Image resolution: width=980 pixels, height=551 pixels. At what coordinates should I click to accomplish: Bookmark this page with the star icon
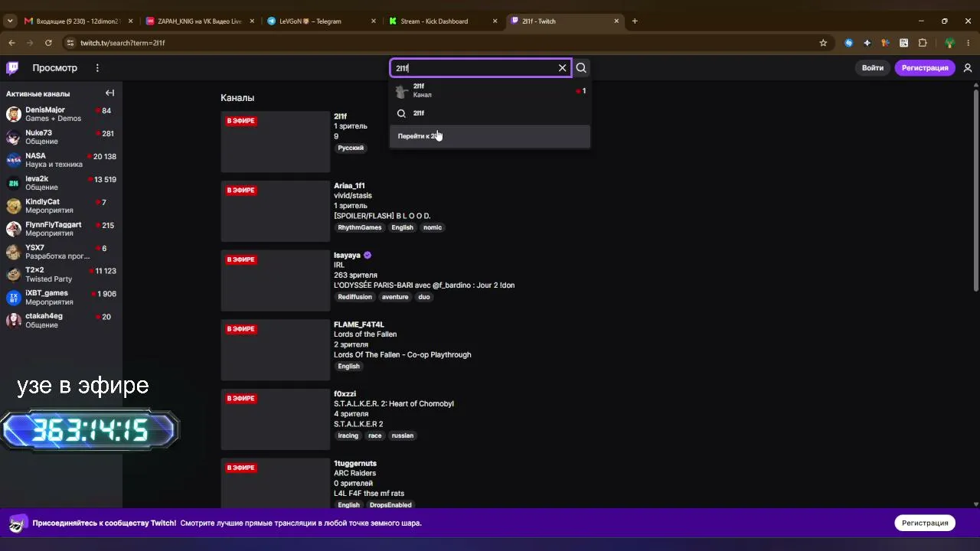pyautogui.click(x=823, y=43)
